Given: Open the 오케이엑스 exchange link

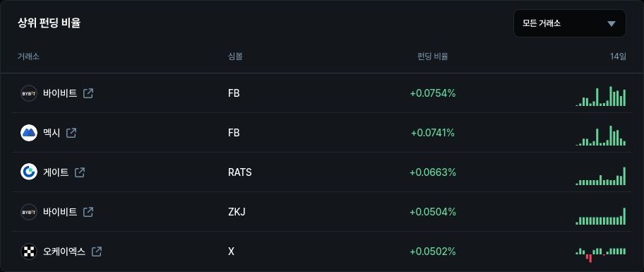Looking at the screenshot, I should [64, 251].
